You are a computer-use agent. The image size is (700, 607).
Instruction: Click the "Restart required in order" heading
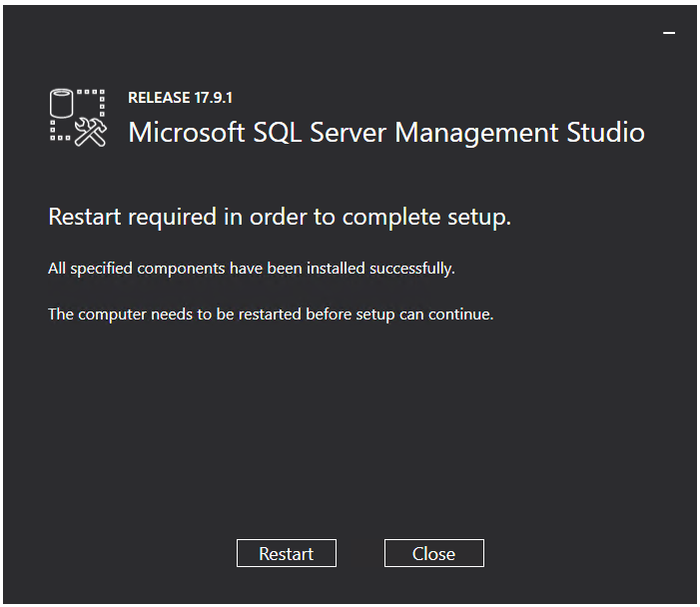(280, 217)
